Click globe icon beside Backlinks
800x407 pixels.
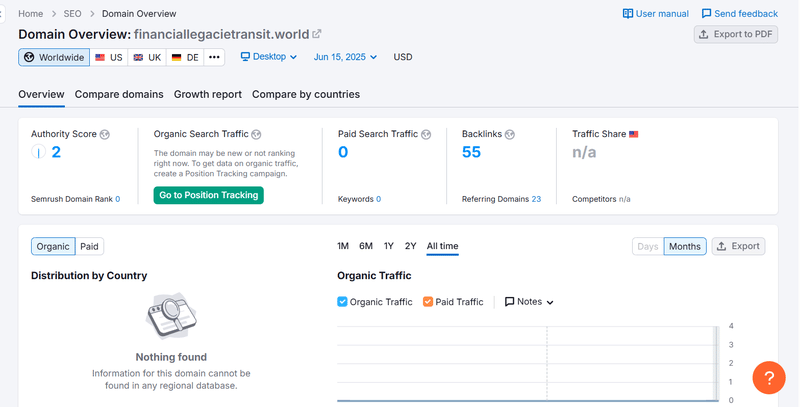click(x=510, y=135)
